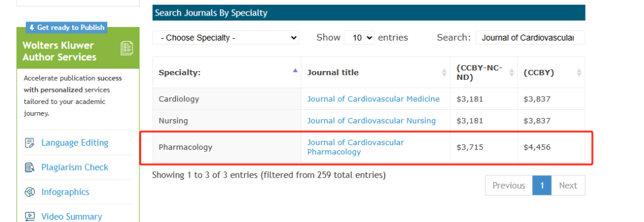
Task: Open the Language Editing service link
Action: (75, 143)
